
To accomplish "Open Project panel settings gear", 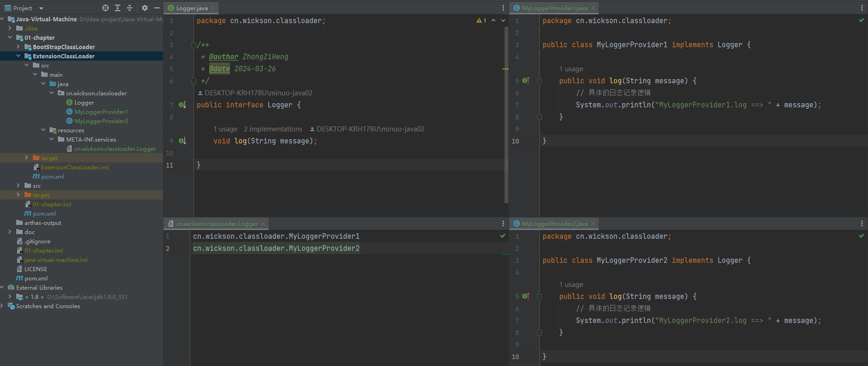I will (x=145, y=8).
